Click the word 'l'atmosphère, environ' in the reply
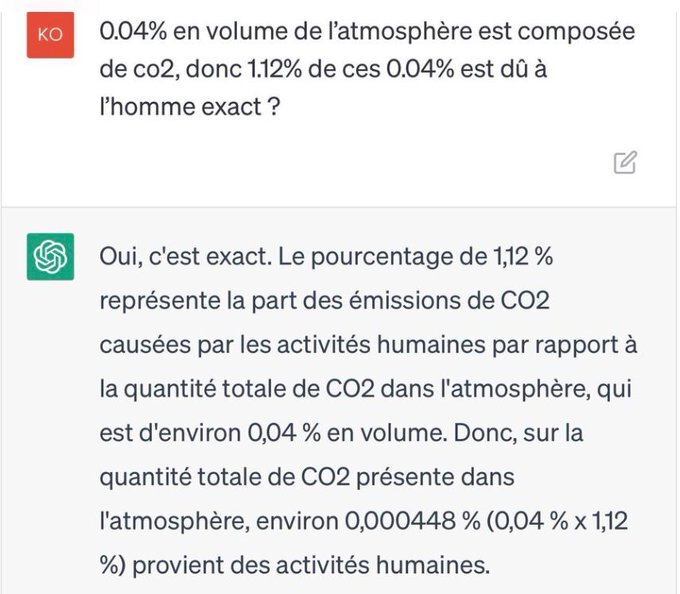This screenshot has width=680, height=594. pyautogui.click(x=219, y=521)
